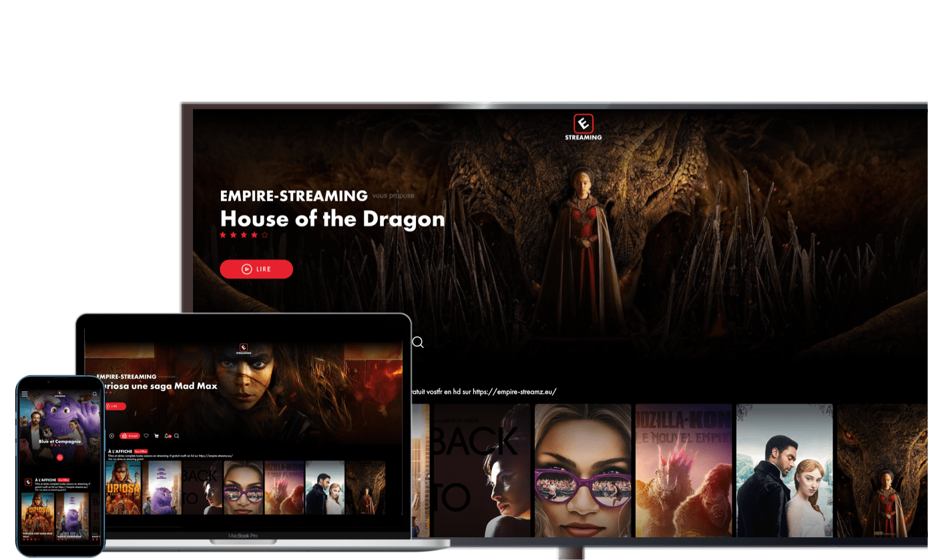The image size is (928, 560).
Task: Click the EMPIRE-STREAMING heading on the TV
Action: [294, 196]
